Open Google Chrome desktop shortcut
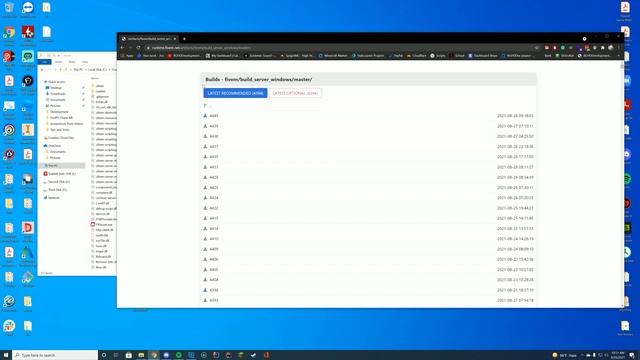Viewport: 640px width, 360px height. point(9,34)
